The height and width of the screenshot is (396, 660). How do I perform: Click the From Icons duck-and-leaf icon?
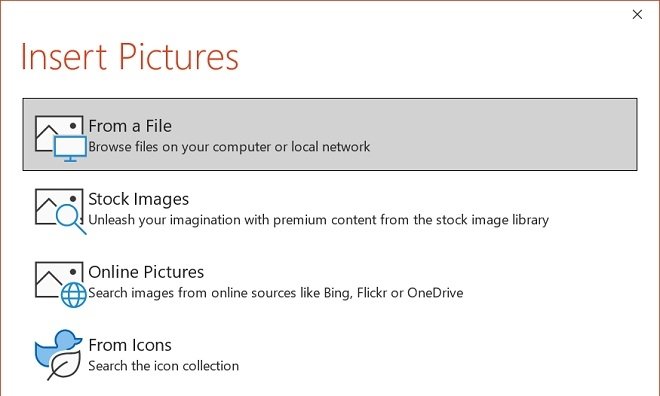(x=59, y=355)
